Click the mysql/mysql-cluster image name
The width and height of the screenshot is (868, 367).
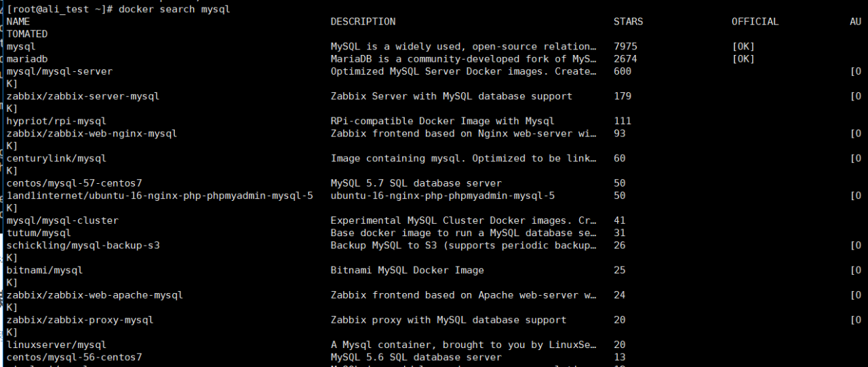(62, 220)
